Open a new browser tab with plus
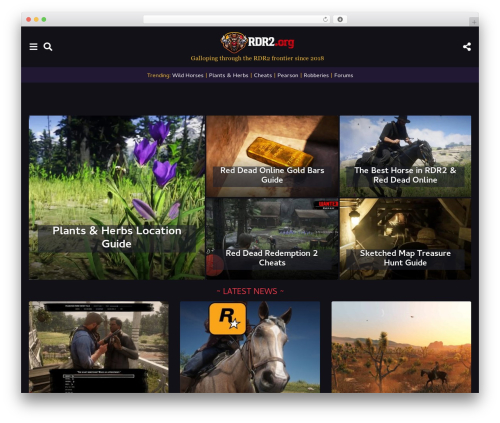 474,22
